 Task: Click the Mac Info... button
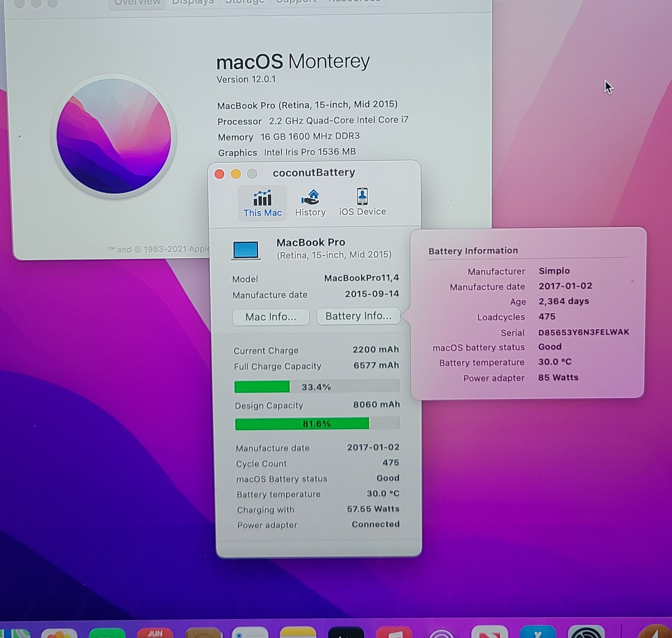[271, 317]
